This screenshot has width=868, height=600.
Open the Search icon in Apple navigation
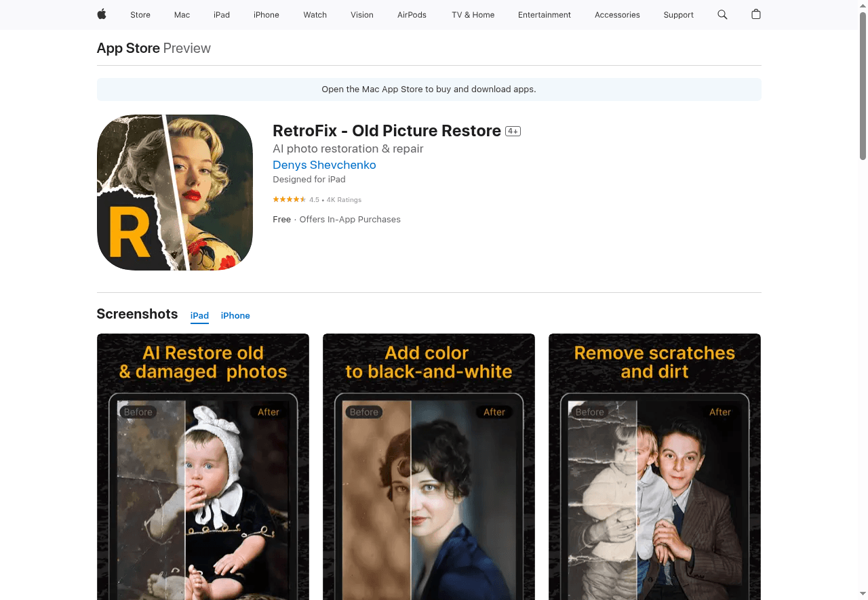(x=722, y=14)
